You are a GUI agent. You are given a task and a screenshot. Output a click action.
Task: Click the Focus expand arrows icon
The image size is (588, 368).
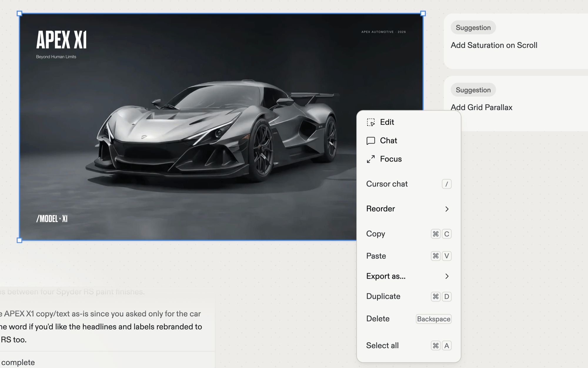point(371,159)
